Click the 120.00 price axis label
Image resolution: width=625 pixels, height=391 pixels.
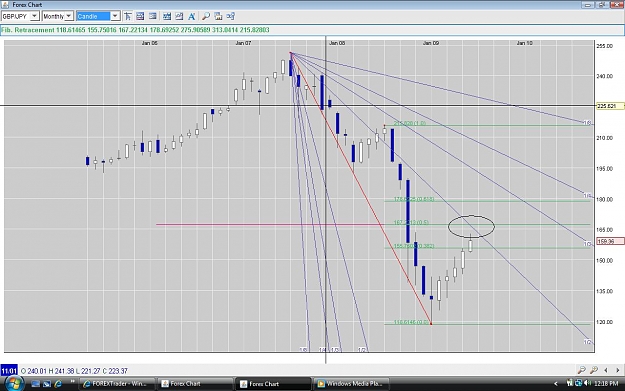(x=604, y=322)
